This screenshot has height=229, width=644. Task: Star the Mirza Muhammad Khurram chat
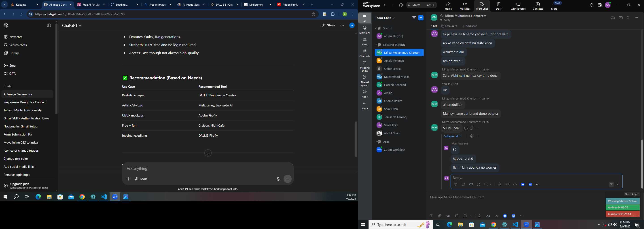pyautogui.click(x=442, y=16)
